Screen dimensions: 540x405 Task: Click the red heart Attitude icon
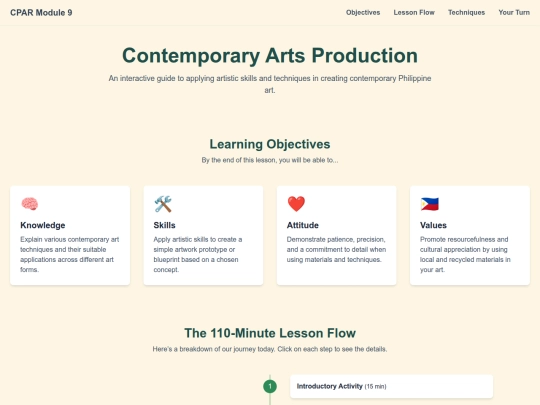[296, 204]
